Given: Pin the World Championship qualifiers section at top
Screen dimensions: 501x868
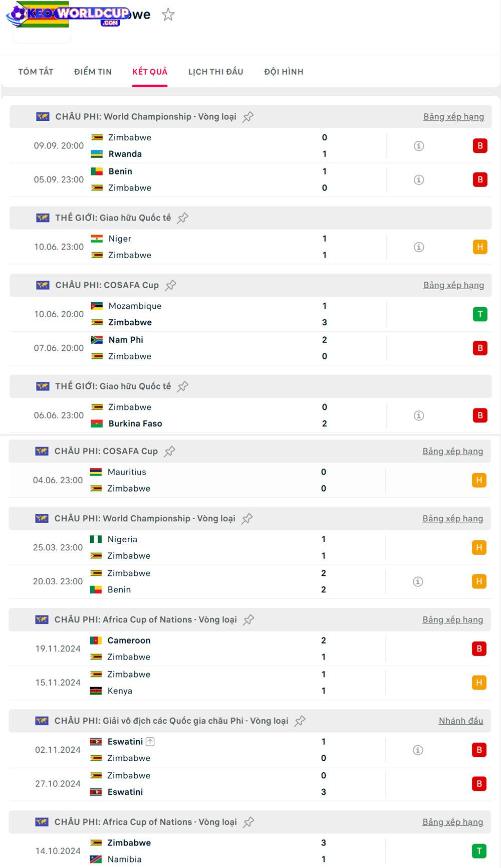Looking at the screenshot, I should click(x=248, y=117).
